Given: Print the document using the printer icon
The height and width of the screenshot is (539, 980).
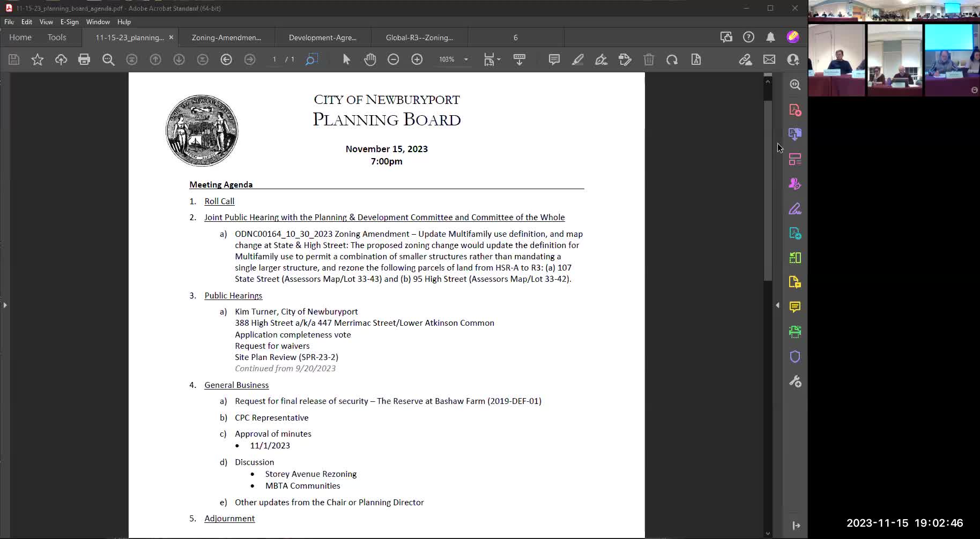Looking at the screenshot, I should click(84, 59).
